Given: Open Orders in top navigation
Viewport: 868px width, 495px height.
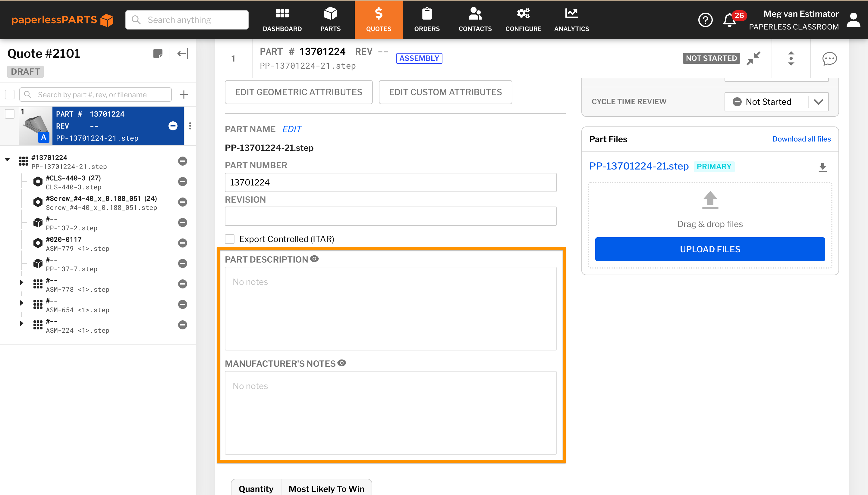Looking at the screenshot, I should tap(427, 20).
